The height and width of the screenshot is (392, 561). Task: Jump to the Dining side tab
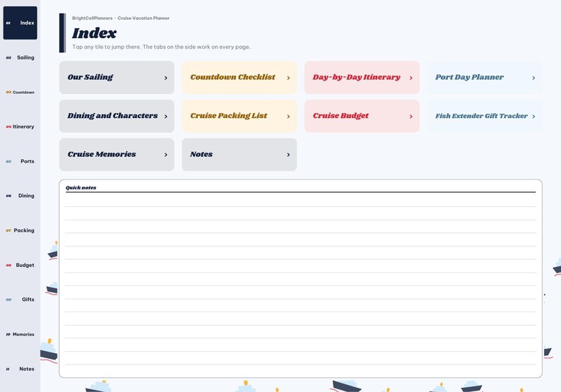click(20, 196)
